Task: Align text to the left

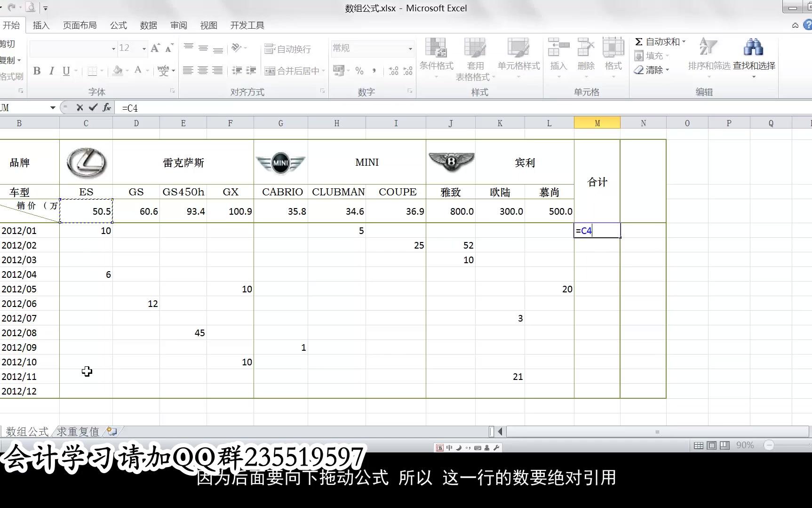Action: [188, 71]
